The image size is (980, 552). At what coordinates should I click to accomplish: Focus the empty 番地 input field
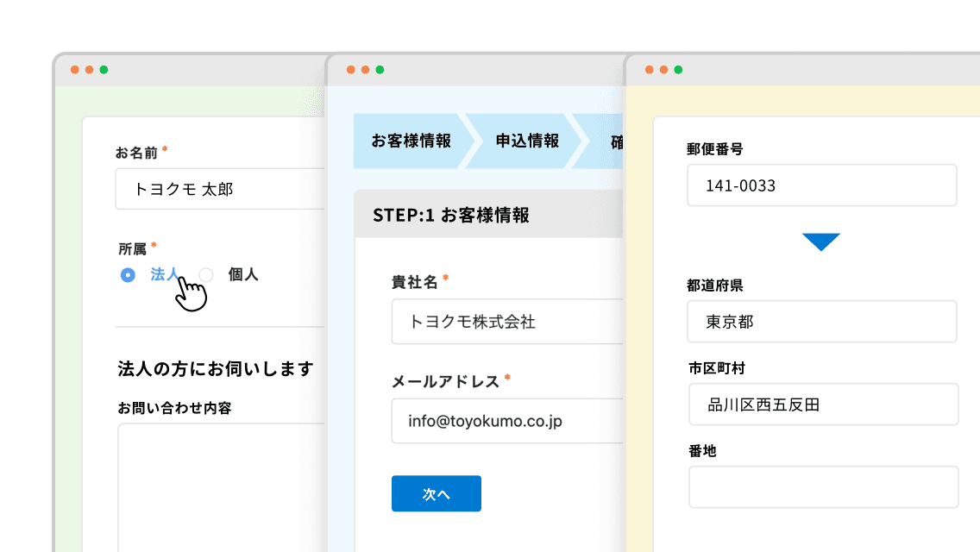pyautogui.click(x=823, y=487)
